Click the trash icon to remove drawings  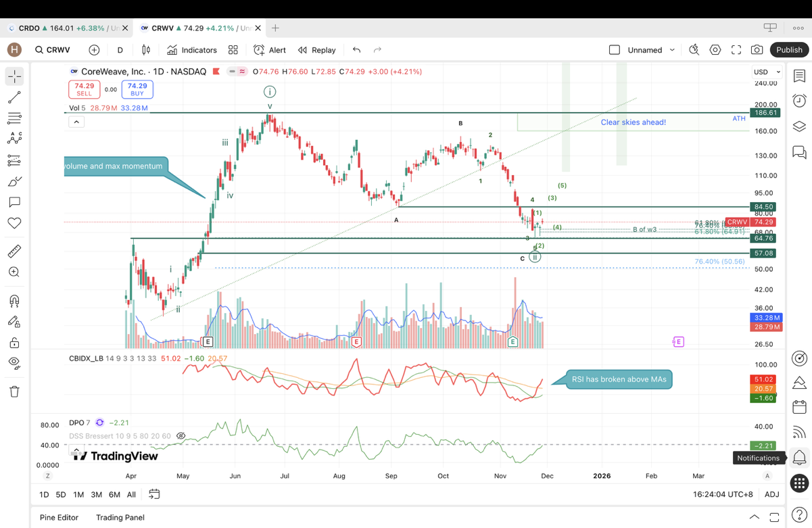click(x=14, y=391)
